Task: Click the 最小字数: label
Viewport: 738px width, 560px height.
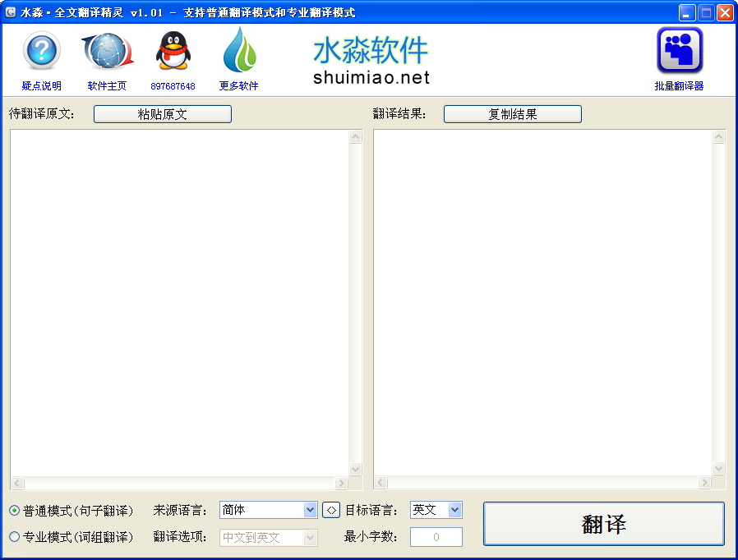Action: point(371,536)
